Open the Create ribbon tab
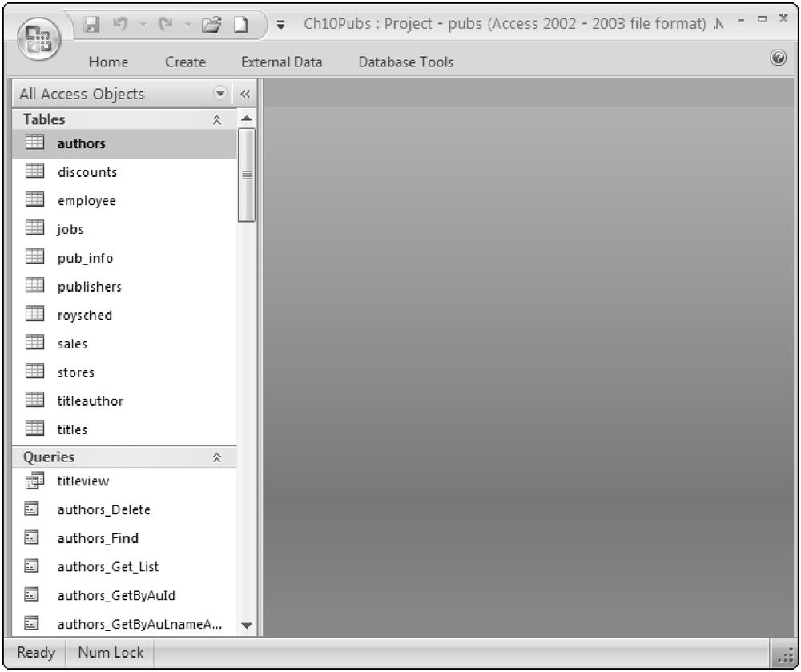The height and width of the screenshot is (672, 801). tap(185, 62)
